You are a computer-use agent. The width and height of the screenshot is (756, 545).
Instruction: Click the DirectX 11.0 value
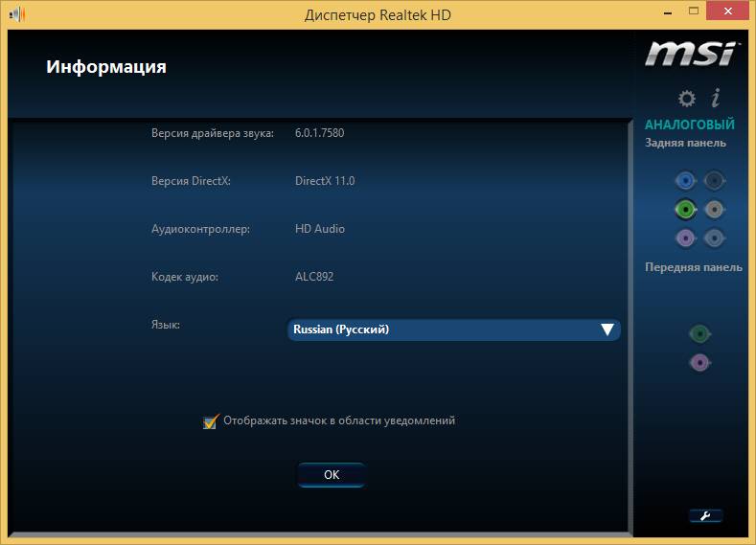(325, 181)
